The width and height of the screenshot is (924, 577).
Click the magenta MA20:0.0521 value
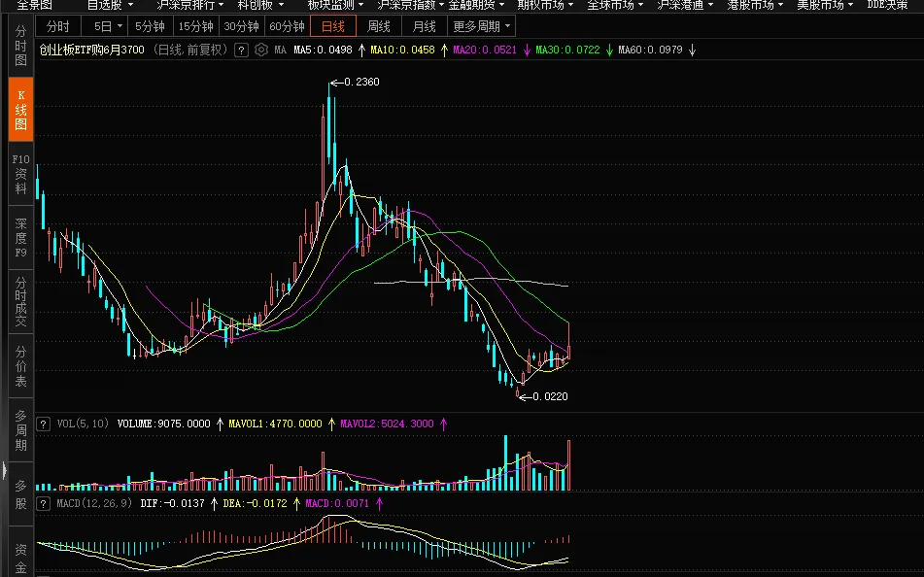[485, 51]
